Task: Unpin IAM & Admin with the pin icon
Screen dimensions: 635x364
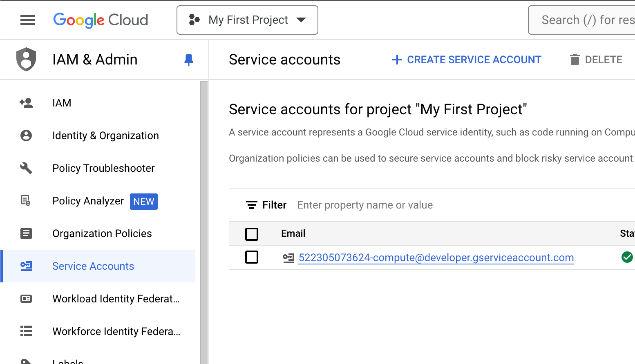Action: point(188,60)
